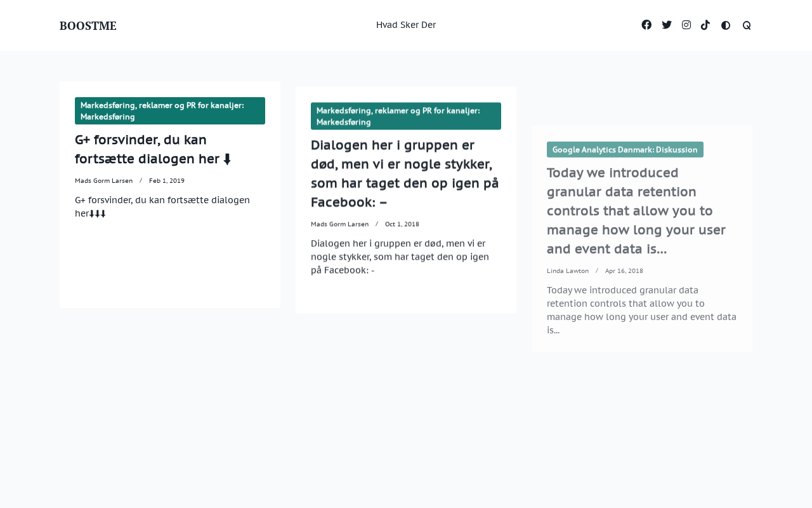View author Linda Lawton profile
The image size is (812, 508).
point(568,271)
